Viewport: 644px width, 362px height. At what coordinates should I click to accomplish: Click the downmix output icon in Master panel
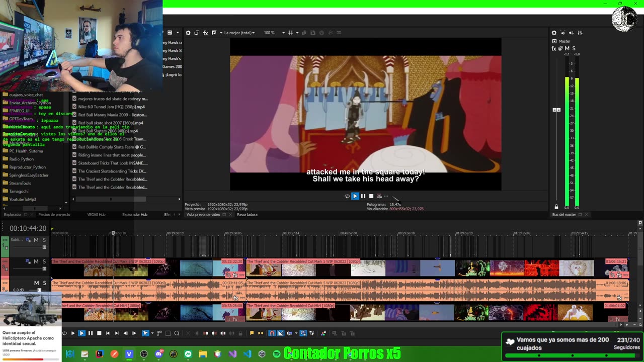pyautogui.click(x=562, y=33)
